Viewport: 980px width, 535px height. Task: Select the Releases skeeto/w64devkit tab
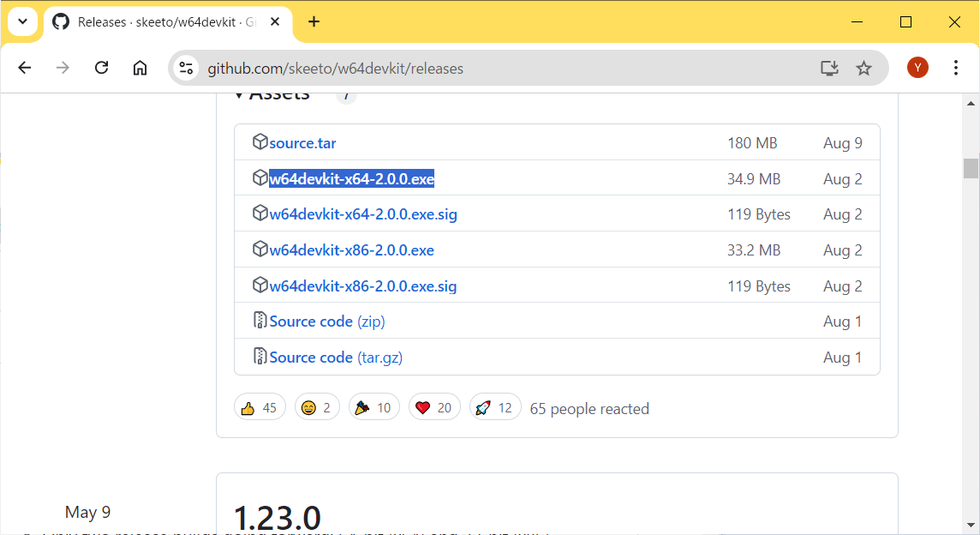[x=167, y=22]
